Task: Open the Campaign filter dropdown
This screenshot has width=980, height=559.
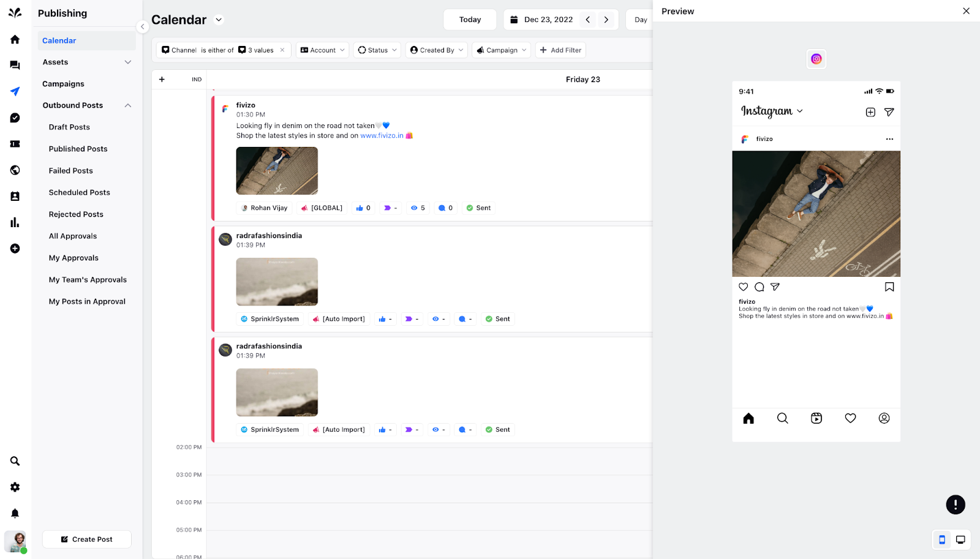Action: click(x=501, y=50)
